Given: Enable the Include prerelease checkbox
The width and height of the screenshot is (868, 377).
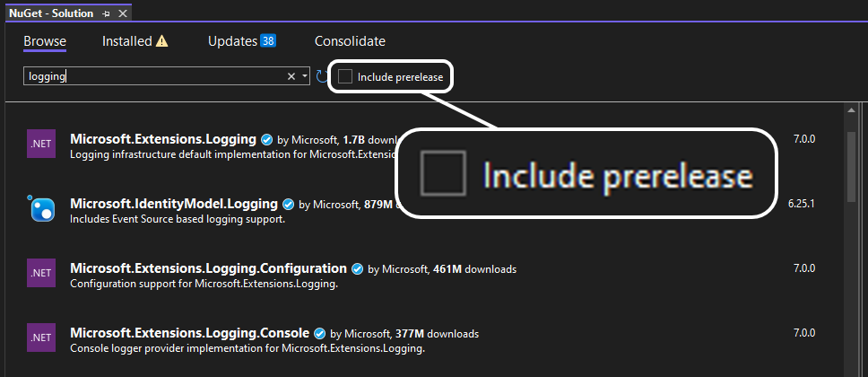Looking at the screenshot, I should [345, 76].
